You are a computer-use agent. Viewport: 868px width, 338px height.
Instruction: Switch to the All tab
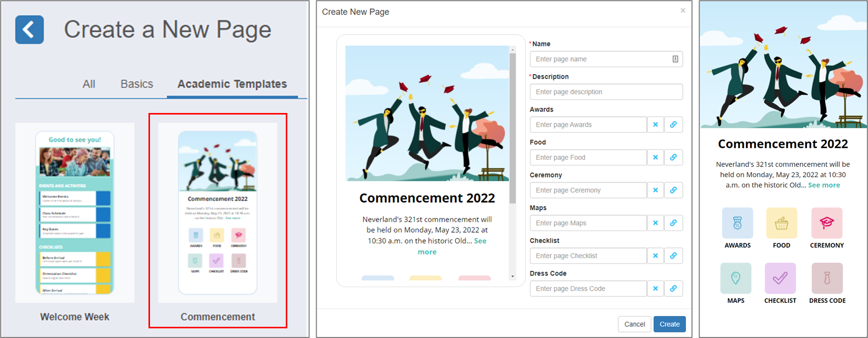pos(89,84)
